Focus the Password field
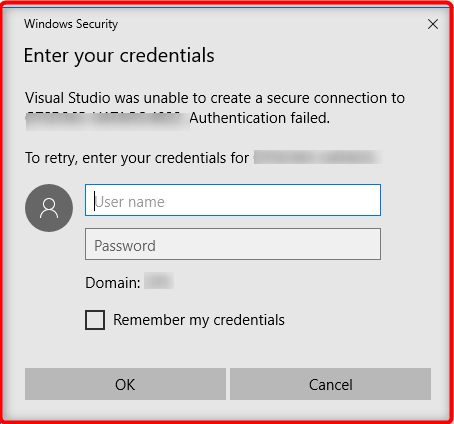The image size is (454, 424). (x=233, y=244)
